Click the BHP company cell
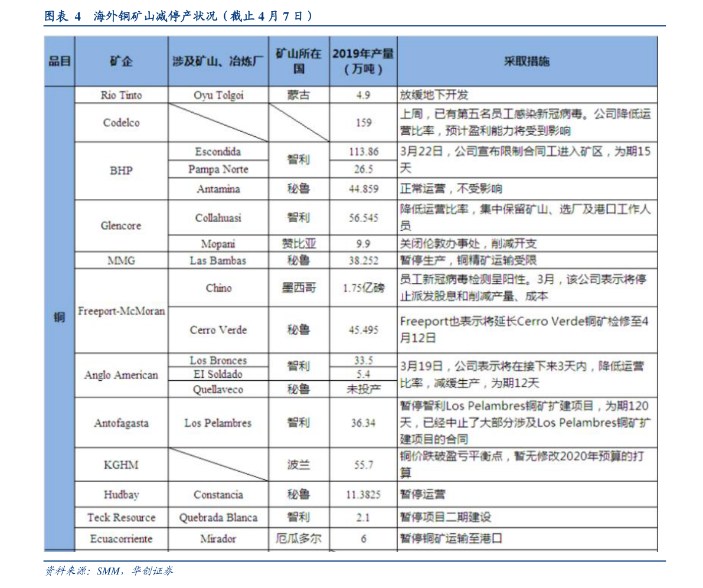 click(122, 171)
